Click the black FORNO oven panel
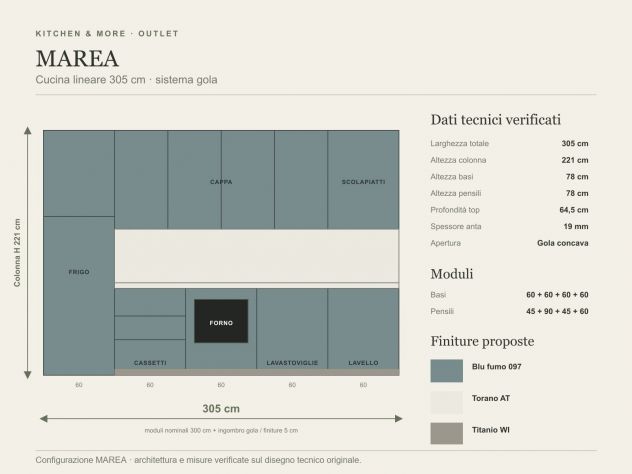632x474 pixels. click(x=221, y=321)
